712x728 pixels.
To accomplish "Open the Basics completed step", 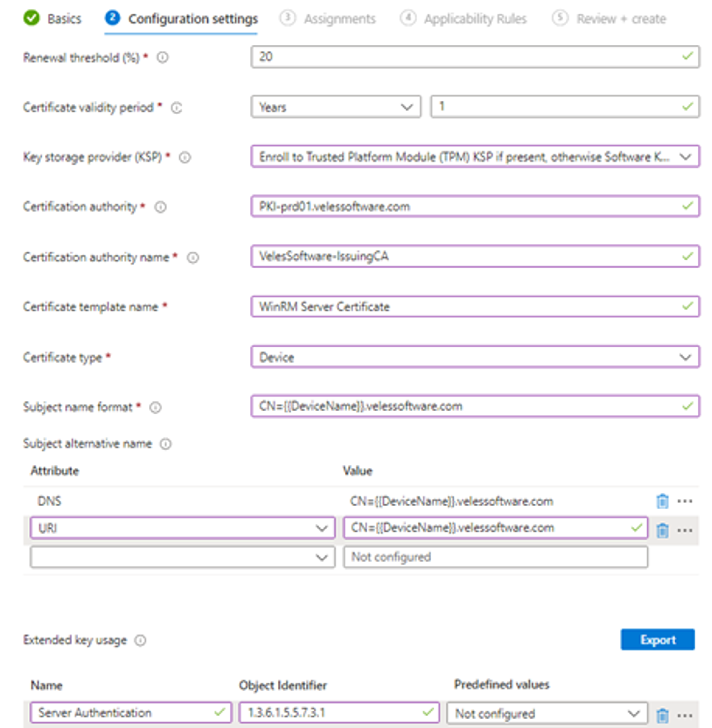I will tap(52, 18).
